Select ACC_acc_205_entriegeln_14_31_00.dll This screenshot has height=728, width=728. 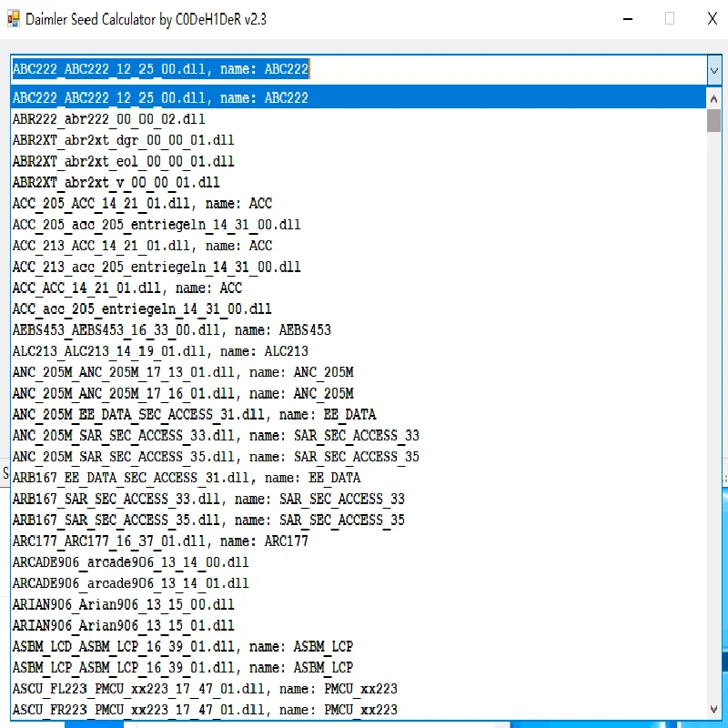[358, 308]
